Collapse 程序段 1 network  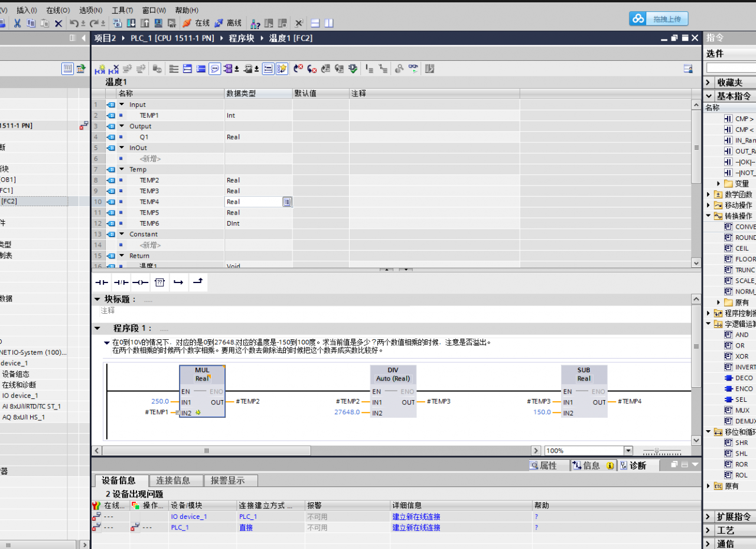click(x=97, y=328)
